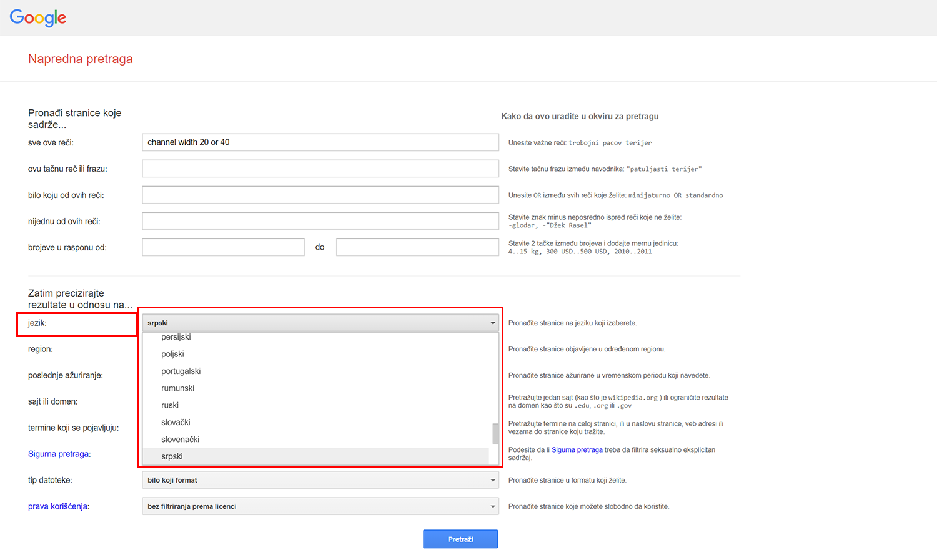Image resolution: width=937 pixels, height=560 pixels.
Task: Choose 'poljski' from the language list
Action: point(315,354)
